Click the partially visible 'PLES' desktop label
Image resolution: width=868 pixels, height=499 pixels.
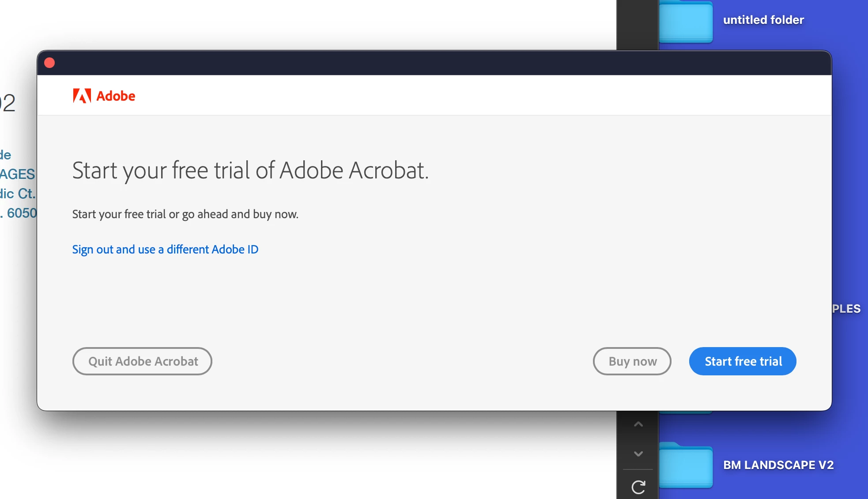pyautogui.click(x=846, y=309)
